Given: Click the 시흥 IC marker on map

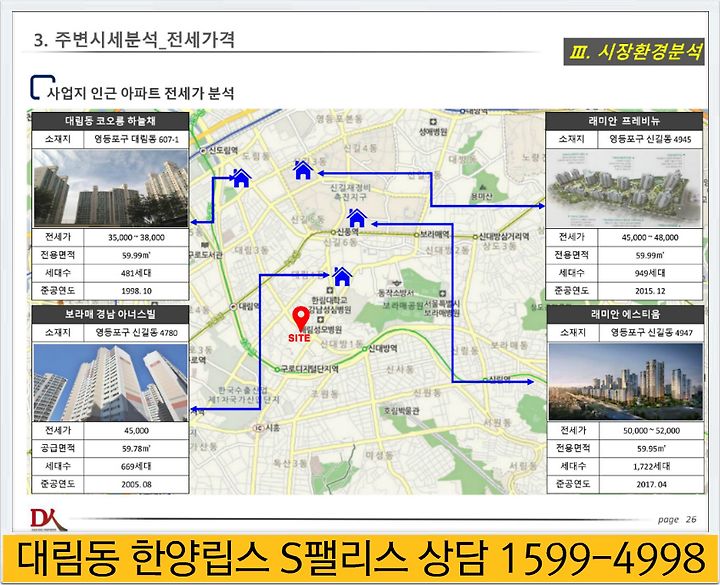Looking at the screenshot, I should point(258,428).
